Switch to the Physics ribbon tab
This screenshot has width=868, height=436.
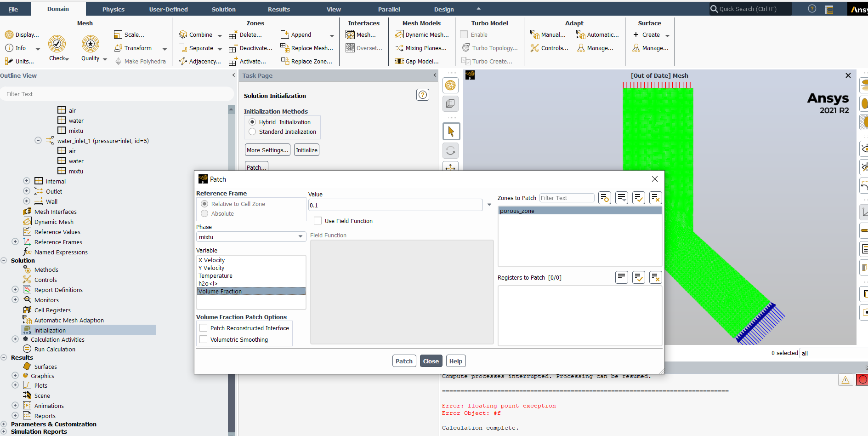coord(113,9)
